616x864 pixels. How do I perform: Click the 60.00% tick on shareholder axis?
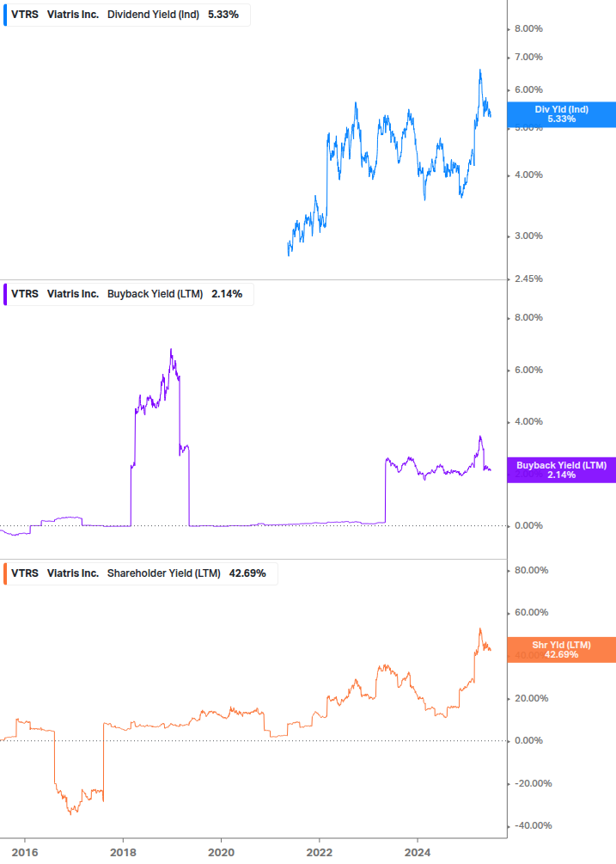[531, 612]
